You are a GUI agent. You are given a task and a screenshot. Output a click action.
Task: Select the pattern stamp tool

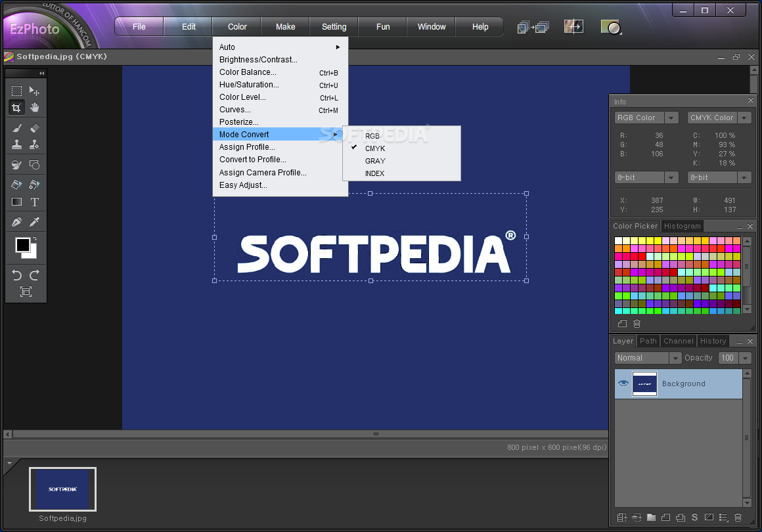click(34, 144)
